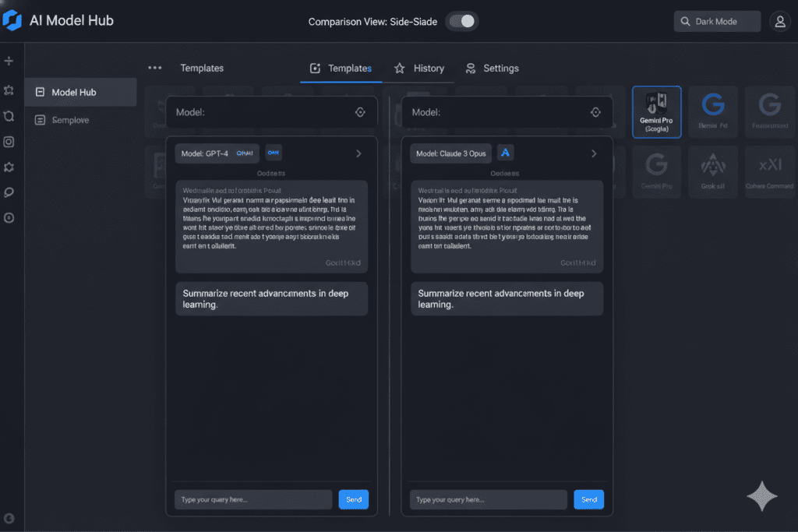
Task: Click the crosshair icon in left Model selector
Action: click(360, 111)
